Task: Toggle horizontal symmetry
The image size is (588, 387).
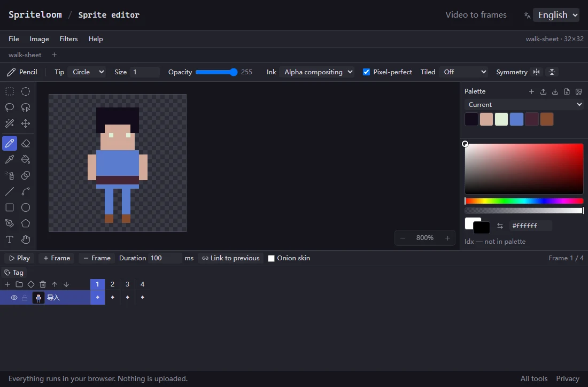Action: click(537, 72)
